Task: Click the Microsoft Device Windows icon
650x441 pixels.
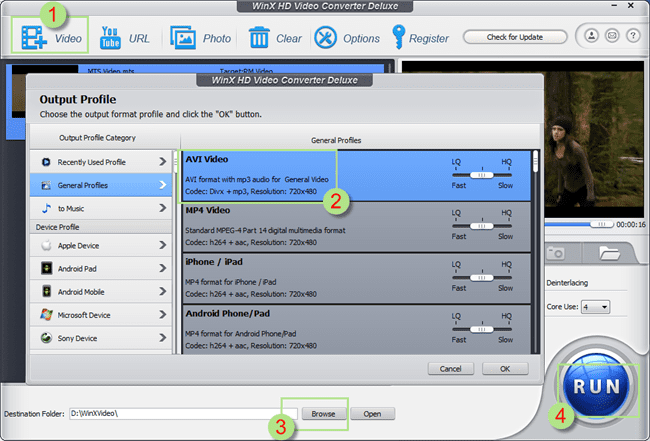Action: [46, 315]
